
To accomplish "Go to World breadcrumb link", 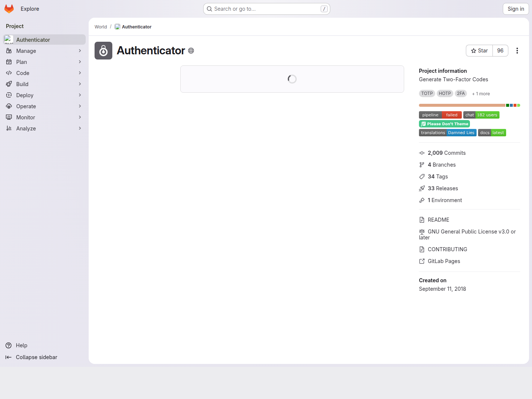I will (100, 27).
